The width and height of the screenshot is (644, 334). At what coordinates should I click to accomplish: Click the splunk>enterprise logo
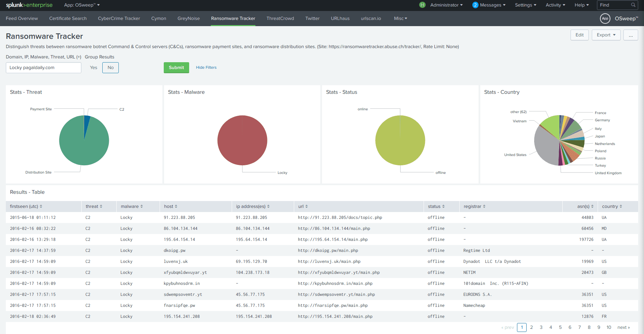point(29,5)
